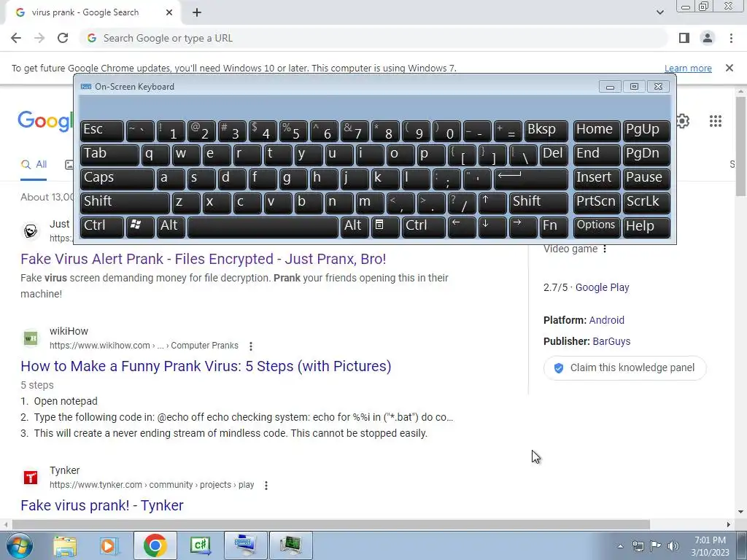The width and height of the screenshot is (747, 560).
Task: Click the spacebar on On-Screen Keyboard
Action: (x=263, y=226)
